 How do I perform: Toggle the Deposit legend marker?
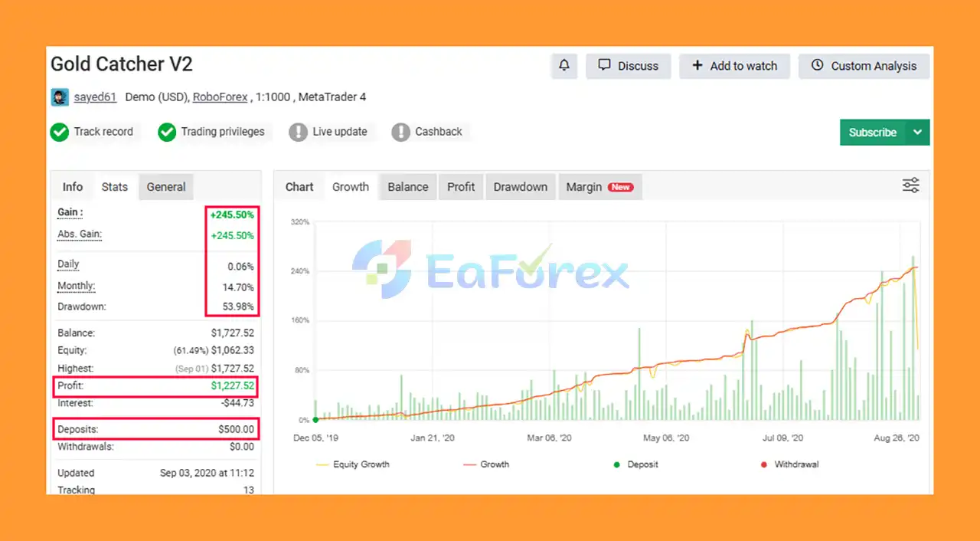point(635,464)
